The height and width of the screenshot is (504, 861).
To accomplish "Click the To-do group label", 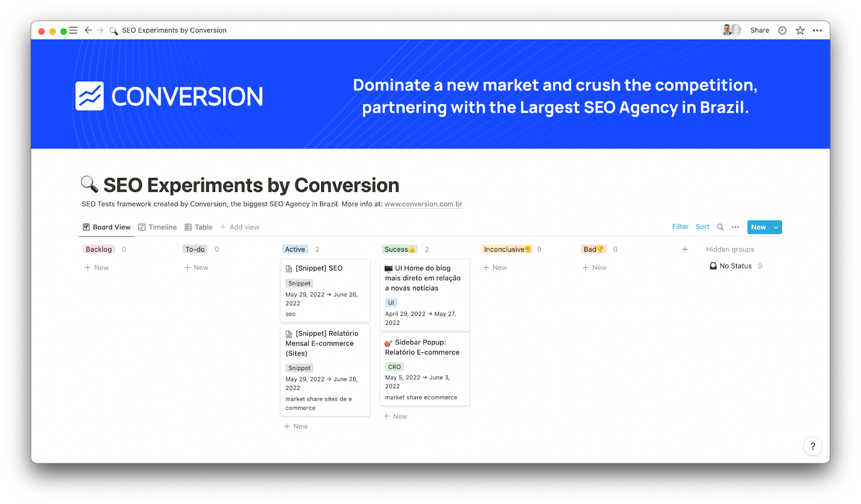I will [x=195, y=249].
